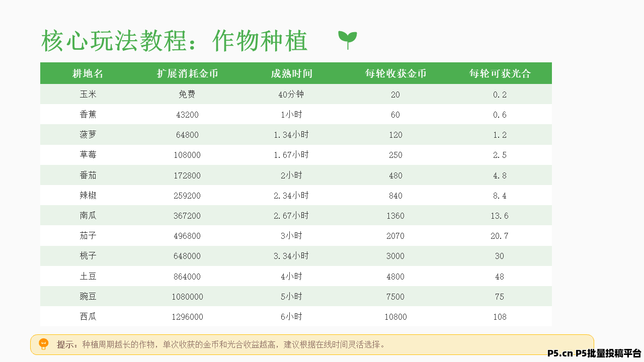Click the orange lightbulb tip icon

coord(44,344)
